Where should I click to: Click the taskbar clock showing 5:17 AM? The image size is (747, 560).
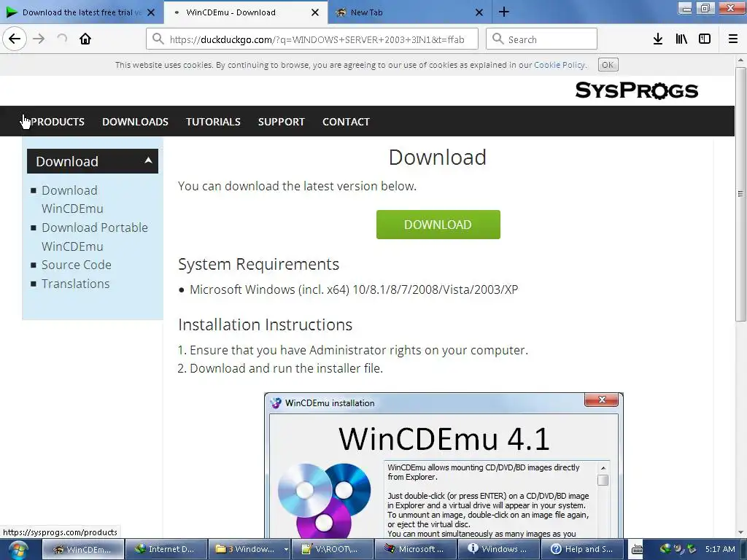point(720,549)
